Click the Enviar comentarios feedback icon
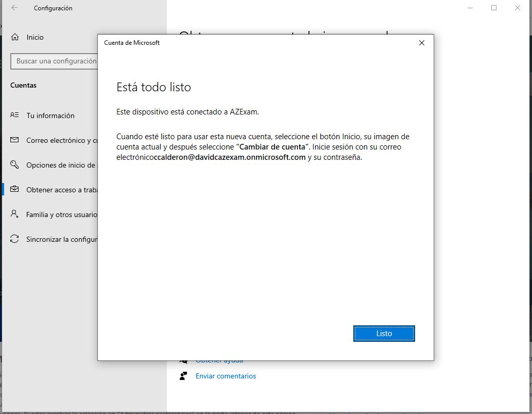Image resolution: width=532 pixels, height=414 pixels. coord(183,376)
